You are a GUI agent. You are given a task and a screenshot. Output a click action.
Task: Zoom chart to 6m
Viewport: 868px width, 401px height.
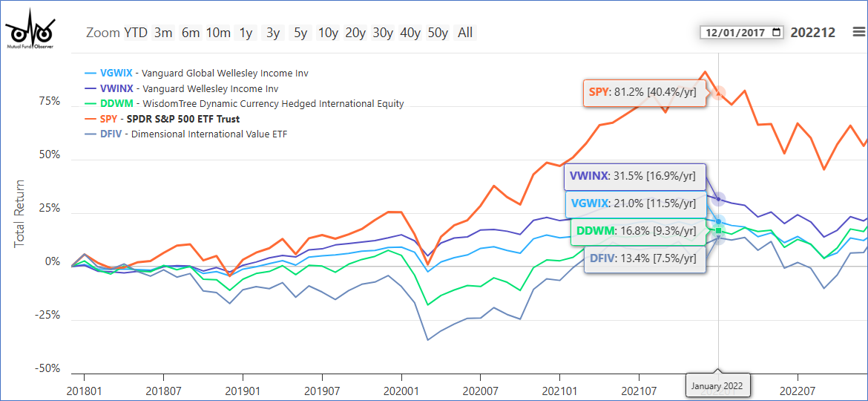[x=191, y=33]
